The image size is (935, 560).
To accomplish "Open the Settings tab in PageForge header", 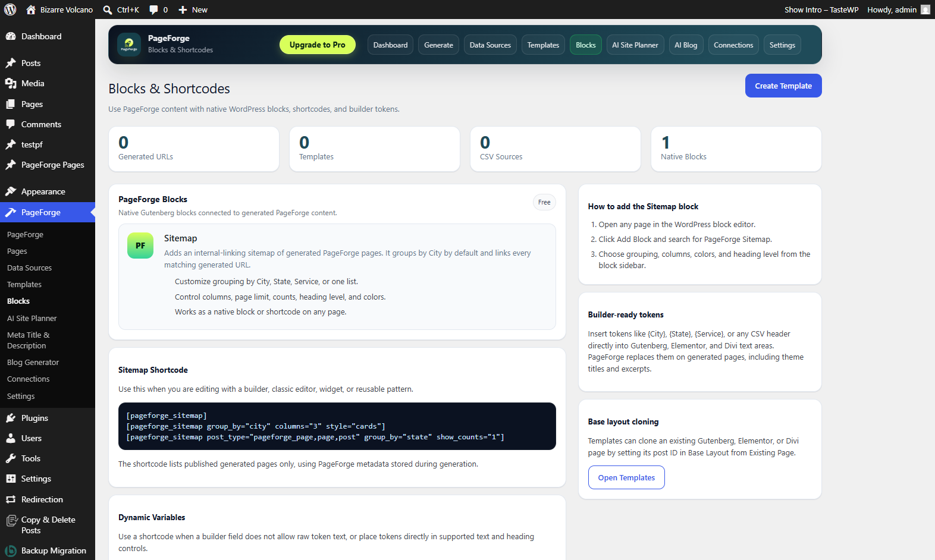I will [782, 45].
